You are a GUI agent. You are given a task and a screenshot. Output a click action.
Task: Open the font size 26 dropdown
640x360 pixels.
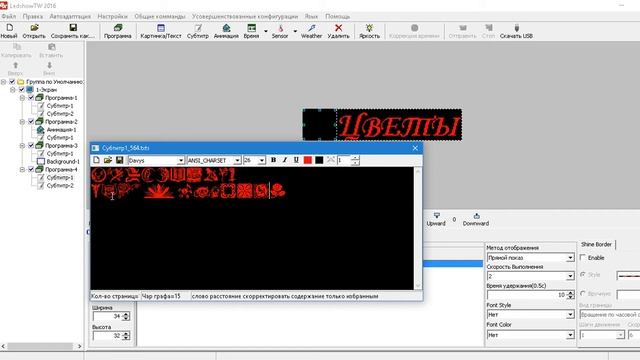pos(262,160)
